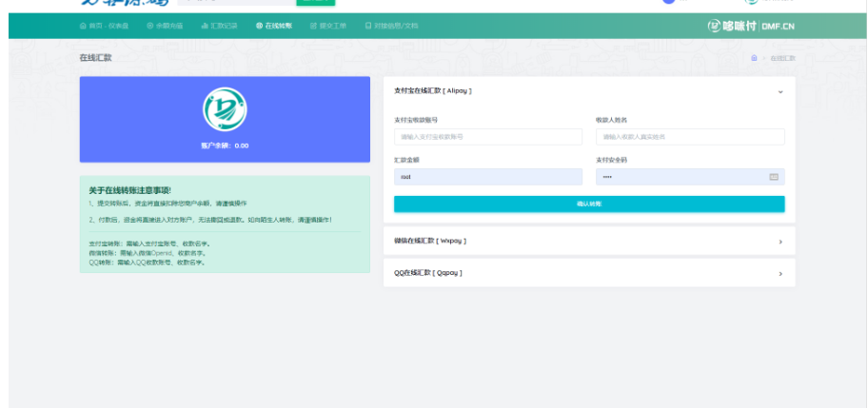
Task: Open 提交工单 in the nav bar
Action: 328,26
